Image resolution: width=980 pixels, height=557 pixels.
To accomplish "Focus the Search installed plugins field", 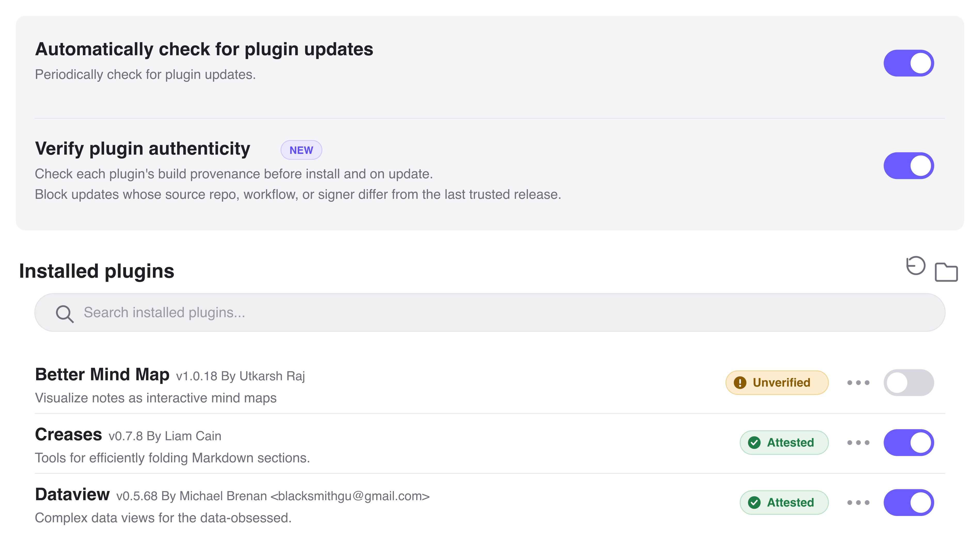I will [490, 312].
